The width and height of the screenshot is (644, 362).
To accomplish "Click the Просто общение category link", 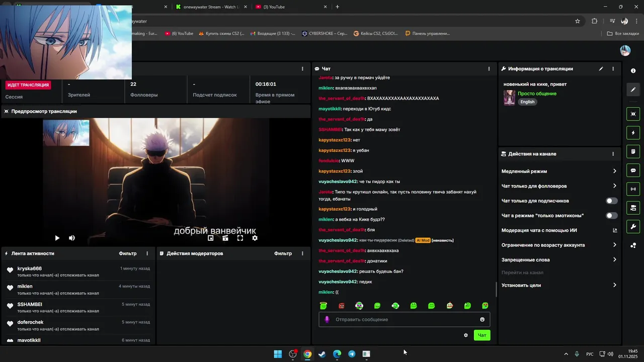I will (x=537, y=94).
